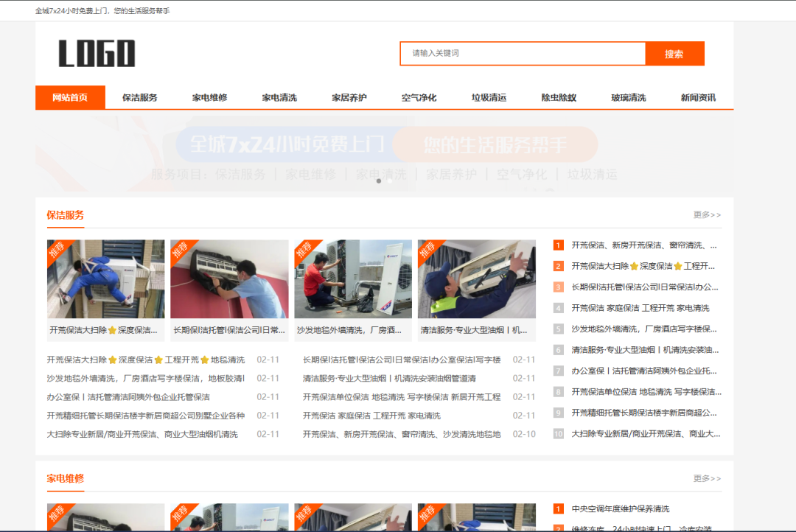796x532 pixels.
Task: Click rank 1 item 开荒保洁、新房开荒保洁
Action: click(x=644, y=245)
